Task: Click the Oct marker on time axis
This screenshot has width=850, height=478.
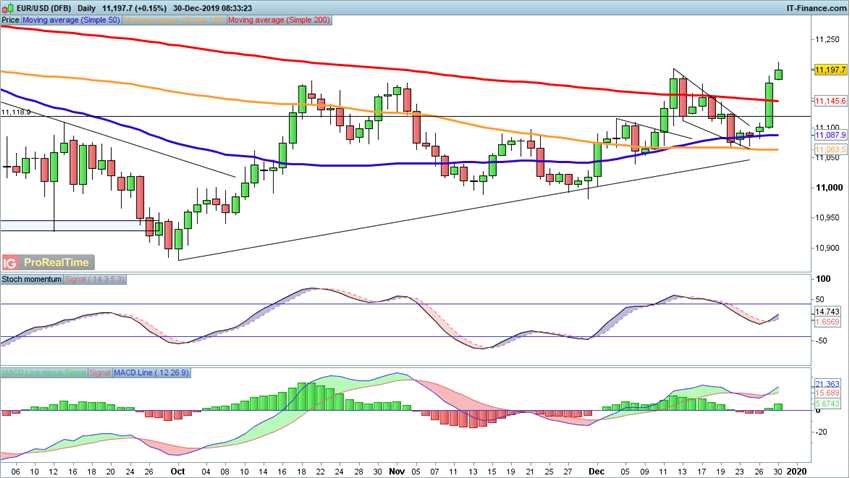Action: [177, 471]
